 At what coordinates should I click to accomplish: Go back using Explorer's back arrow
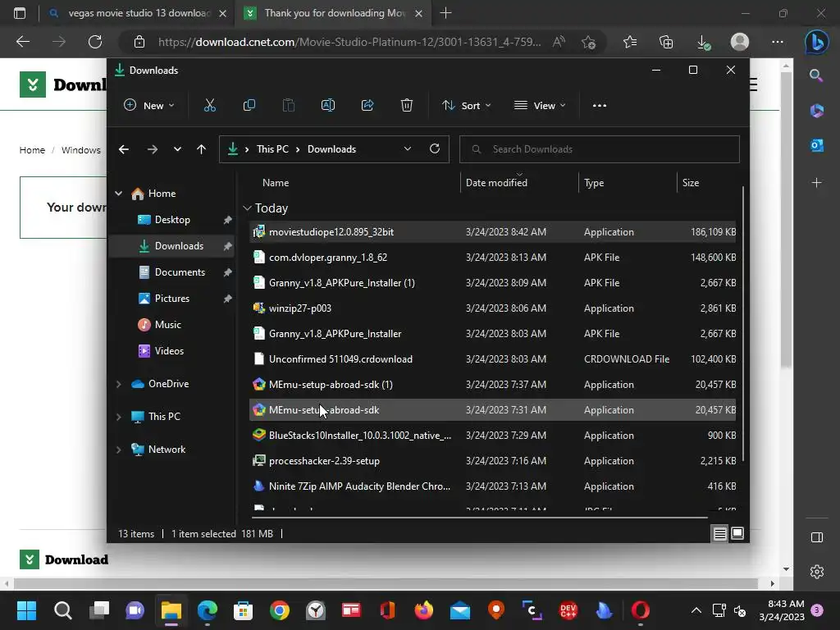(124, 149)
